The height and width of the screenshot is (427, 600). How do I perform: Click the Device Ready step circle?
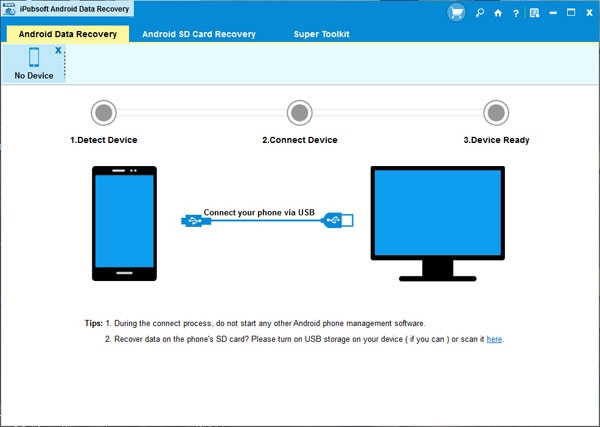click(x=496, y=113)
